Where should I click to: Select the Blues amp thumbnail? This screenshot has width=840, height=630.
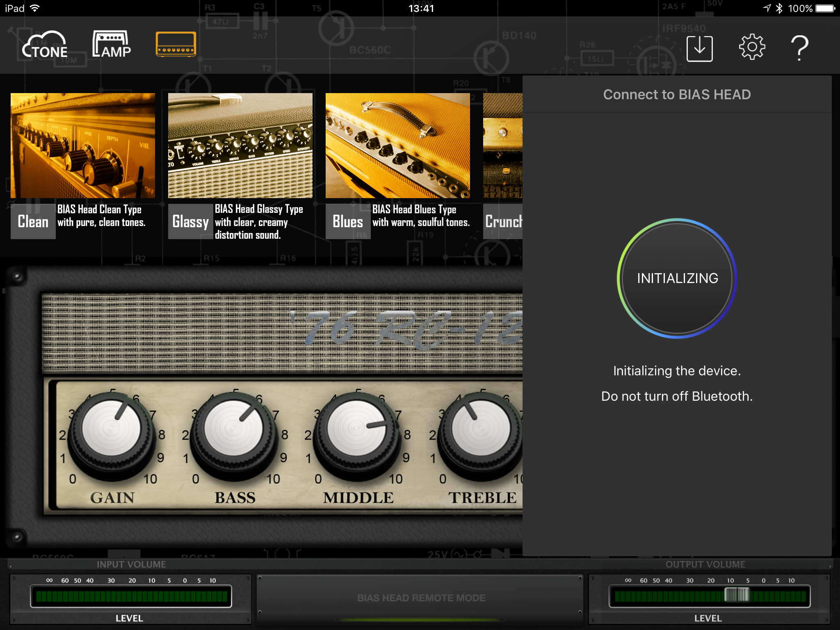tap(398, 146)
